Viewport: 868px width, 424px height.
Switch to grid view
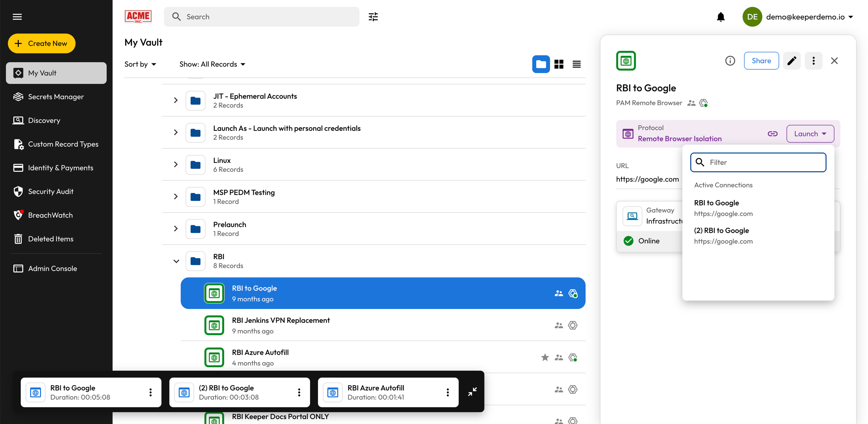click(559, 64)
